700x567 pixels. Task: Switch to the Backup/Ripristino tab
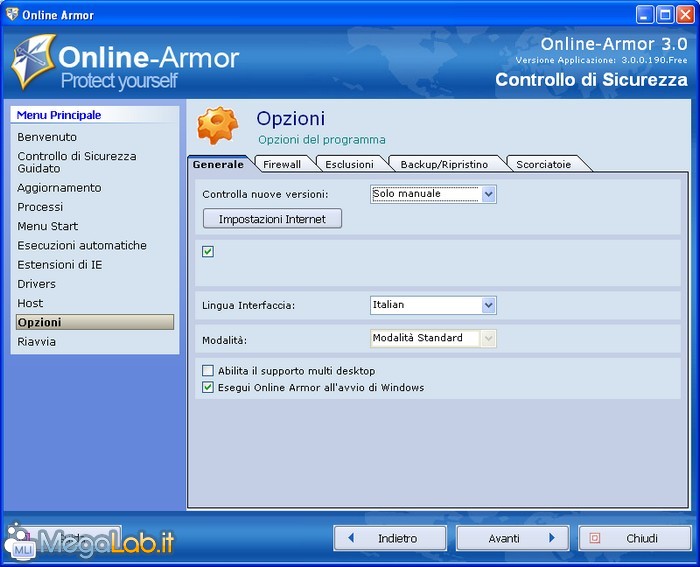point(444,164)
